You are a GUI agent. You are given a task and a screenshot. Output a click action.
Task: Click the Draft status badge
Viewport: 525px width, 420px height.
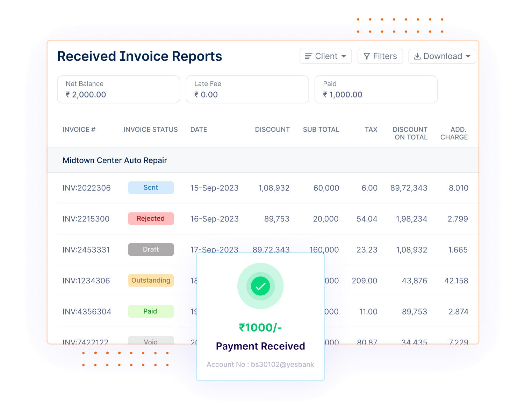click(x=151, y=249)
